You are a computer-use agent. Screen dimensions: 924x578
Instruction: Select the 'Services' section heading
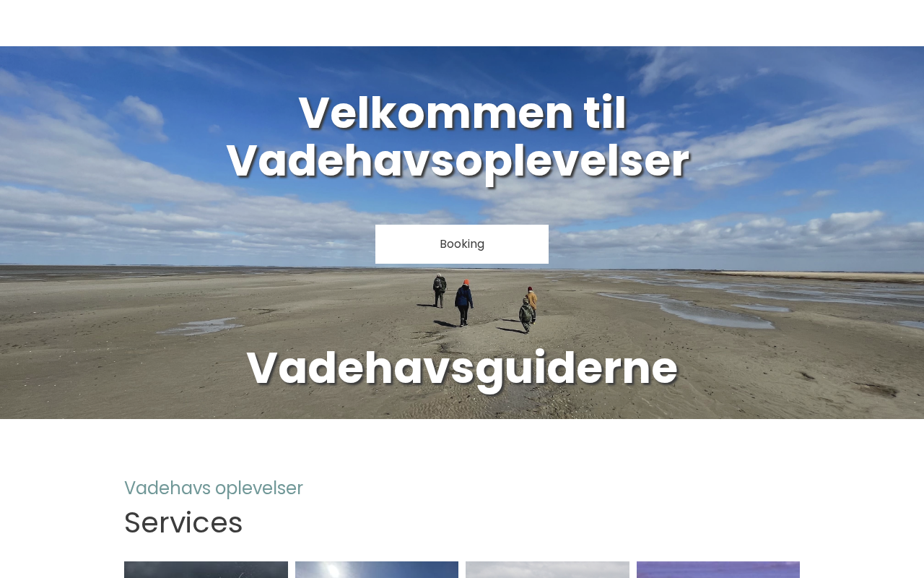click(x=183, y=522)
